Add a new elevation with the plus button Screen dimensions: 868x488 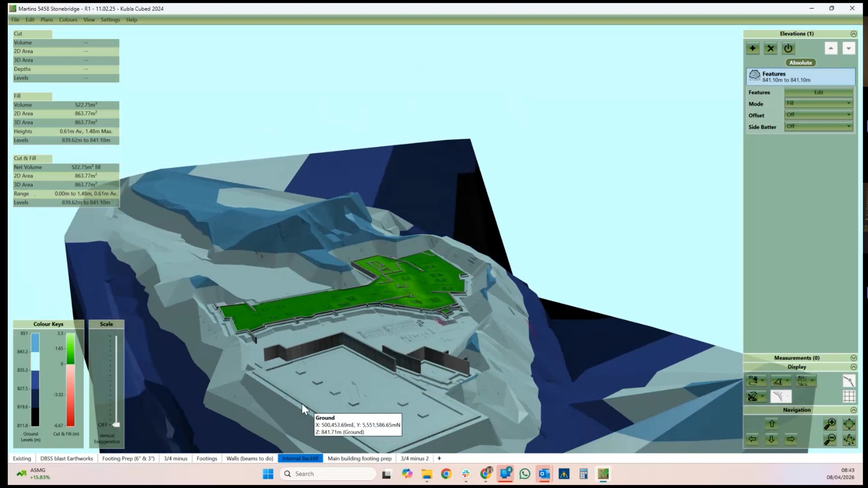coord(753,48)
